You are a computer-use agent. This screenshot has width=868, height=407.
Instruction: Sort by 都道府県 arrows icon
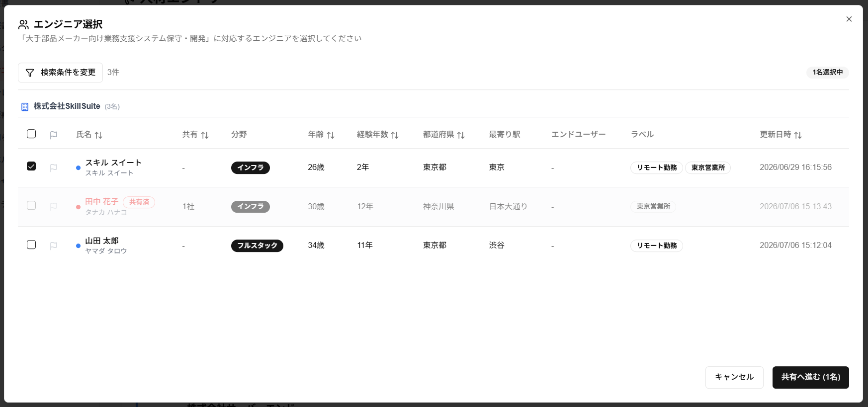[461, 135]
